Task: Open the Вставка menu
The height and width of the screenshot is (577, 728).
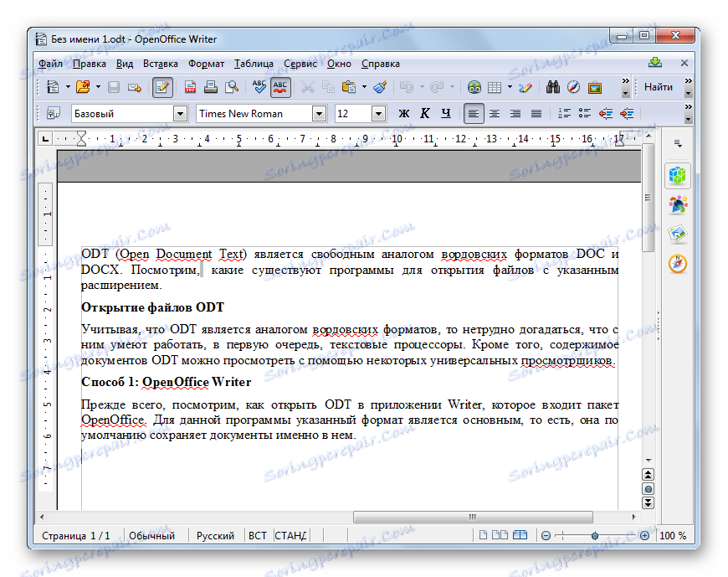Action: pos(160,64)
